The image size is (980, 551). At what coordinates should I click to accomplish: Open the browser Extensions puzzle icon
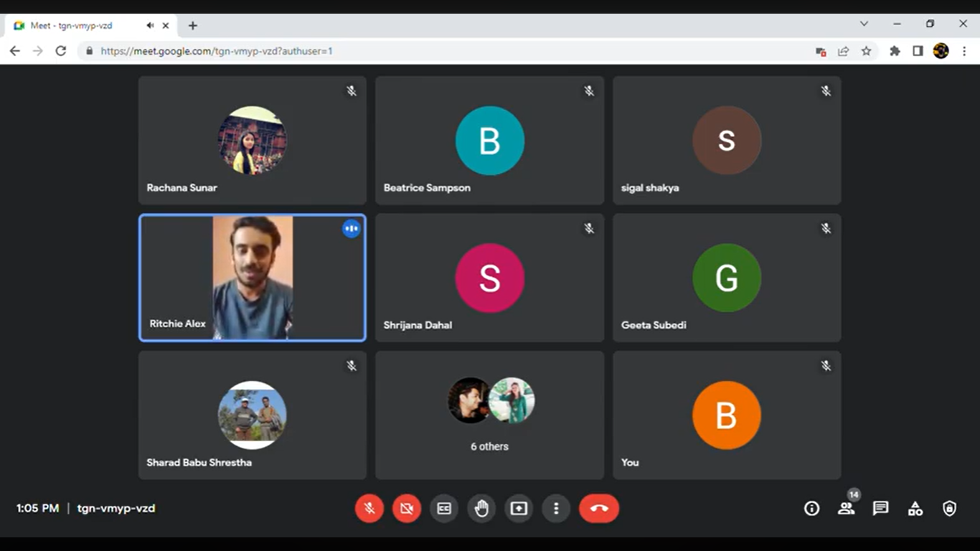[895, 51]
